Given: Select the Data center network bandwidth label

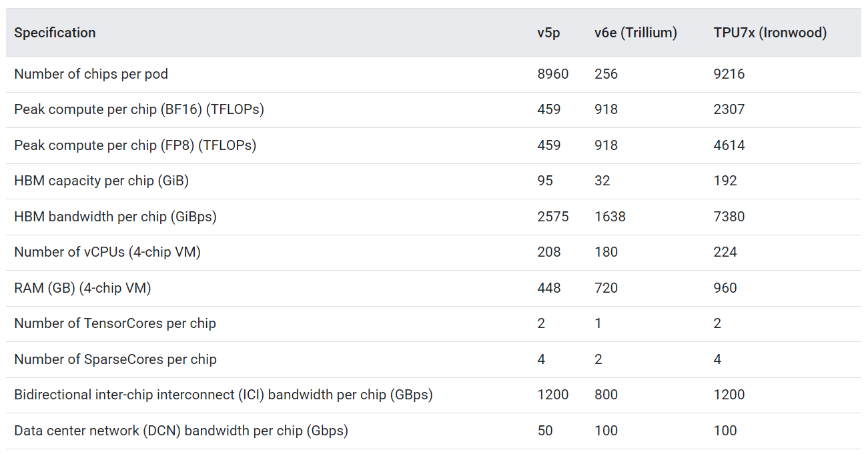Looking at the screenshot, I should (x=181, y=431).
